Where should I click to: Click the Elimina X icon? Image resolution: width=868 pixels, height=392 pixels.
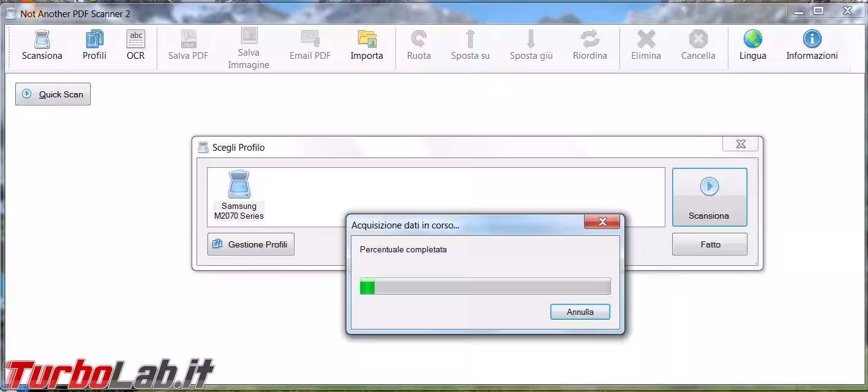(x=646, y=40)
